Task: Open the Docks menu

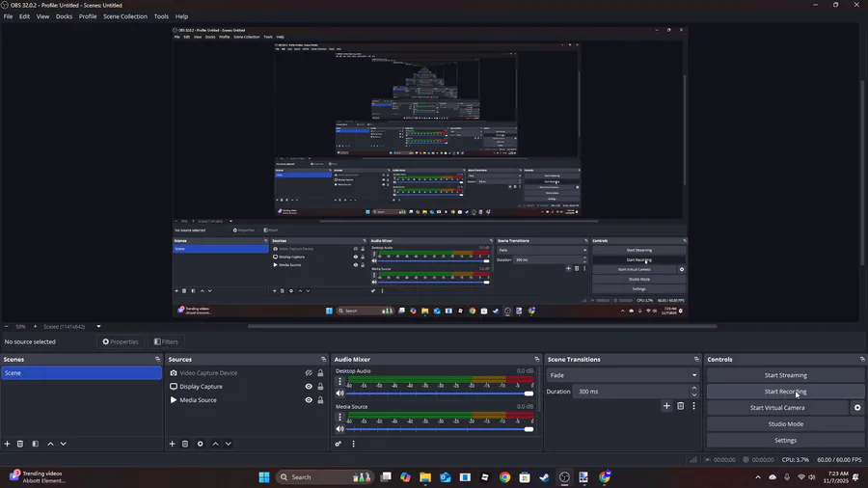Action: click(x=64, y=16)
